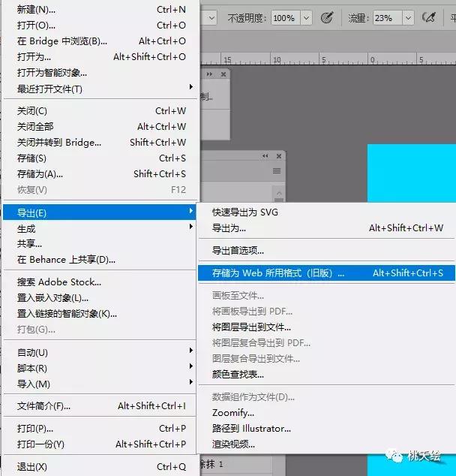
Task: Collapse the lower panel double-arrow icon
Action: click(265, 156)
